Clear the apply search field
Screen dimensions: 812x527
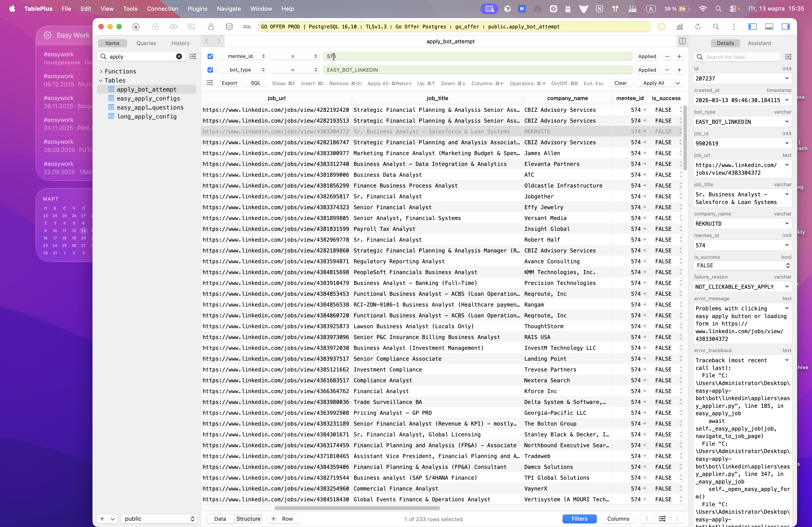(x=179, y=57)
